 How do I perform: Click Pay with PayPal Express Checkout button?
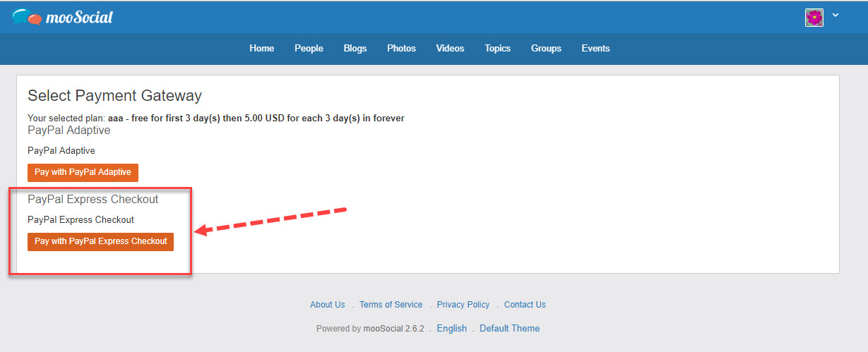click(100, 241)
